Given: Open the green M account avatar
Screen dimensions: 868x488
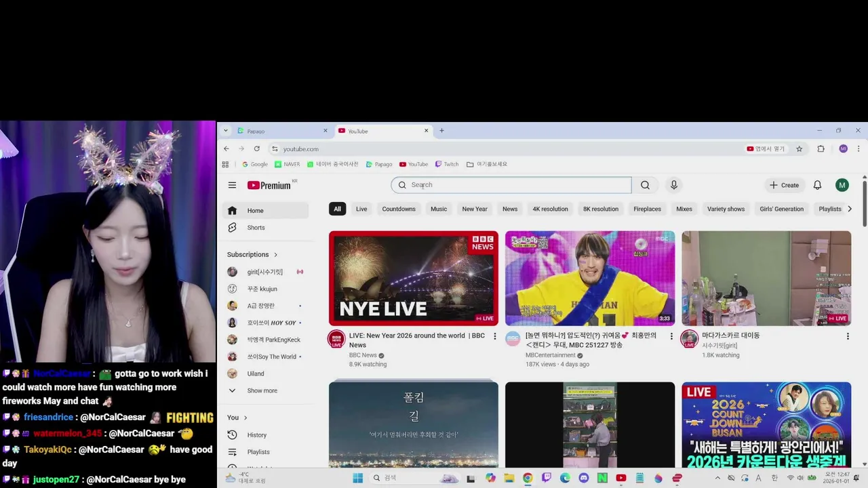Looking at the screenshot, I should (x=842, y=185).
